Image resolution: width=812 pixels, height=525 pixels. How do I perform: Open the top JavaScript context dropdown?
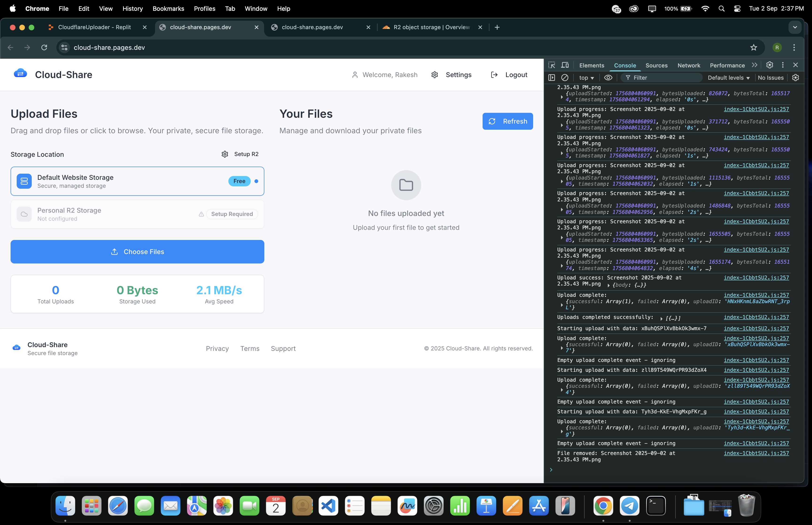click(x=586, y=78)
